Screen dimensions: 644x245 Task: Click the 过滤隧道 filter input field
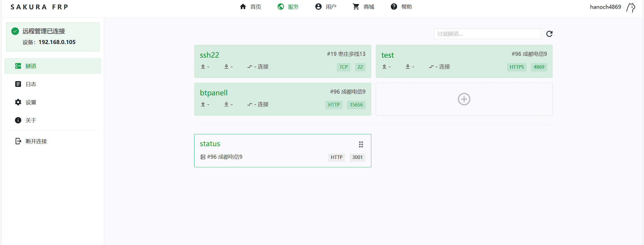click(487, 33)
